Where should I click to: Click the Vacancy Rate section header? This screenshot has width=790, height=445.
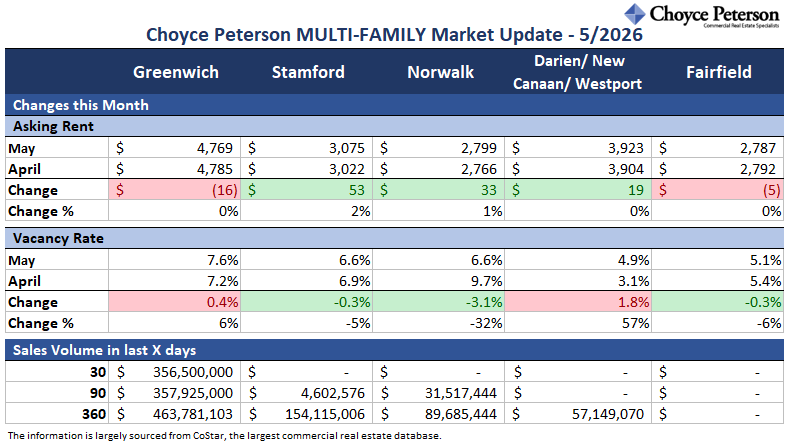click(394, 238)
